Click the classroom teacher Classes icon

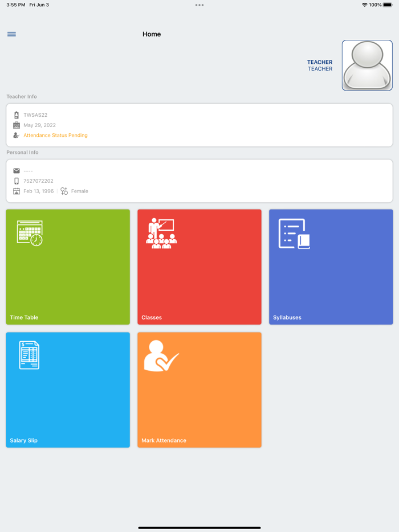click(x=161, y=234)
